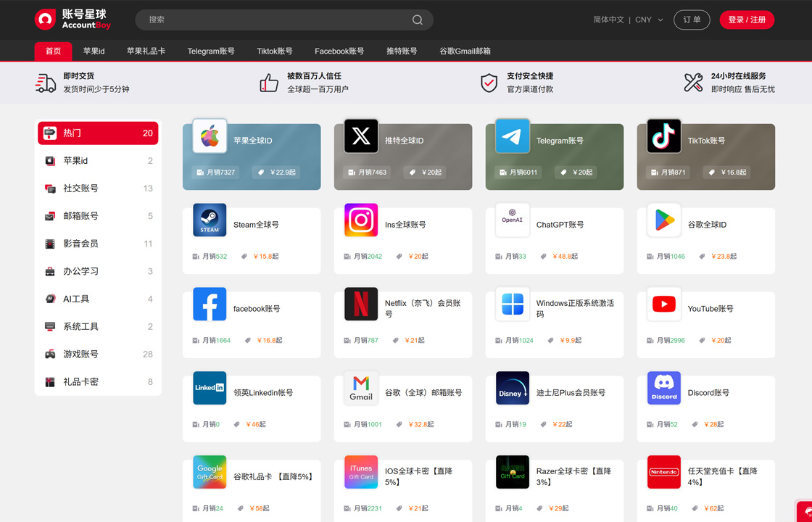Click the 登录 / 注册 button
The width and height of the screenshot is (812, 522).
747,20
